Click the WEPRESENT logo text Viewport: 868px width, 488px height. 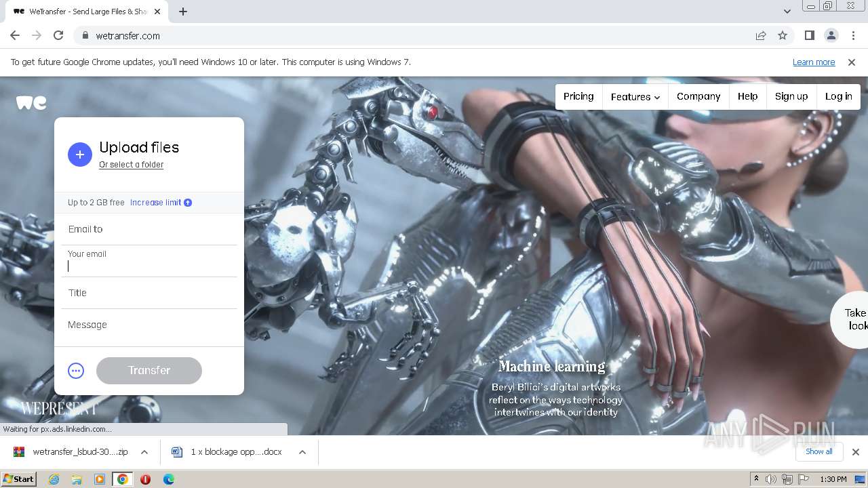click(59, 409)
